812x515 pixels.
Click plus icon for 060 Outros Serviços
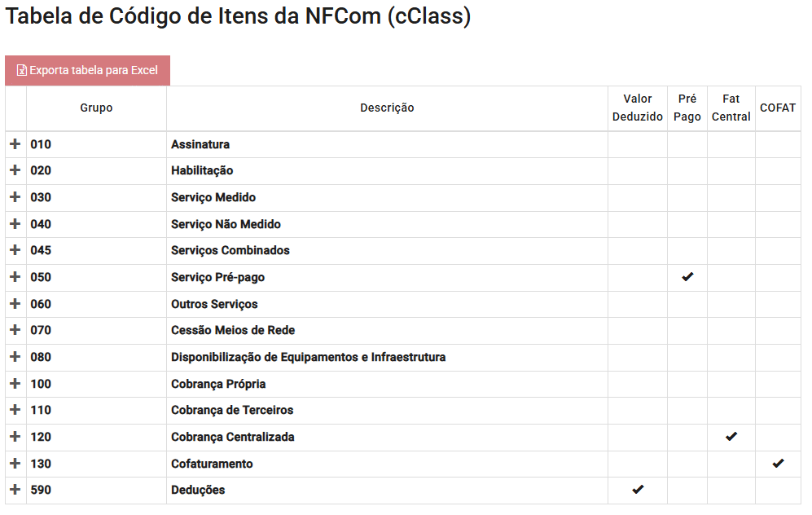[15, 304]
